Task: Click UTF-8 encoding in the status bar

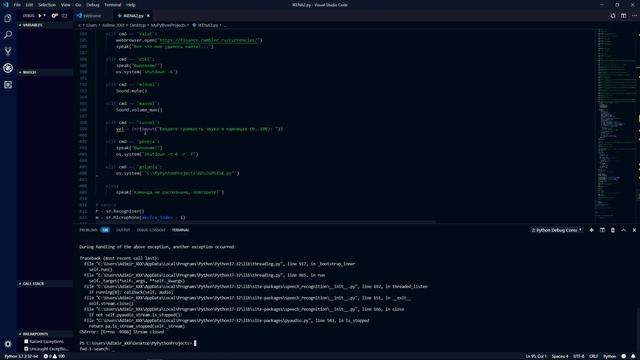Action: [x=579, y=356]
